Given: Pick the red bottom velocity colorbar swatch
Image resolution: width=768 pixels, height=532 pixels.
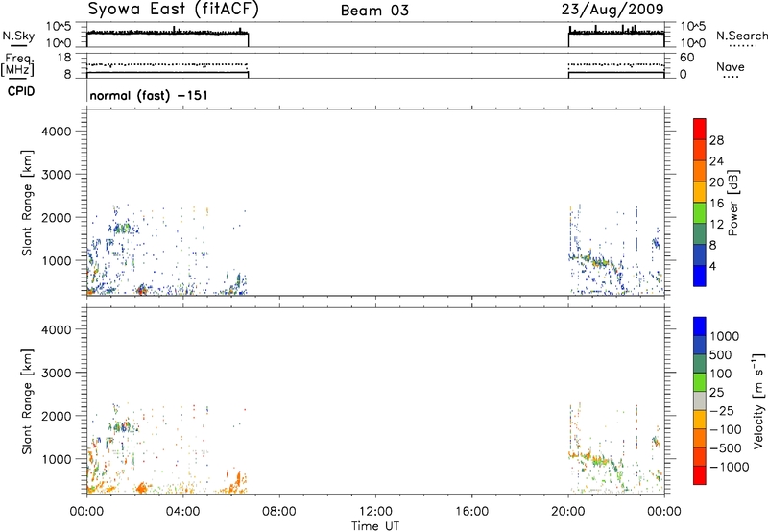Looking at the screenshot, I should tap(700, 475).
